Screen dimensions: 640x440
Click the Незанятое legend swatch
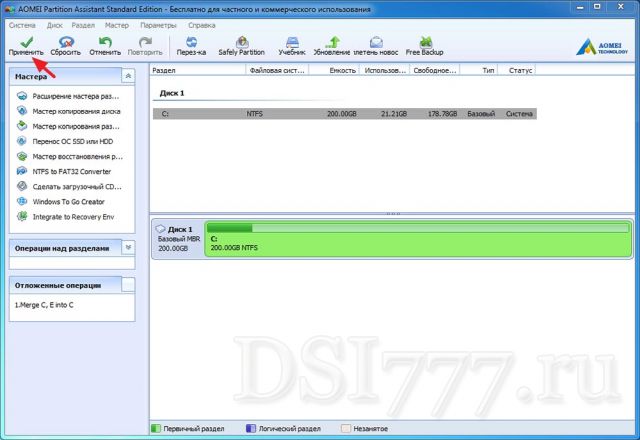(x=346, y=429)
